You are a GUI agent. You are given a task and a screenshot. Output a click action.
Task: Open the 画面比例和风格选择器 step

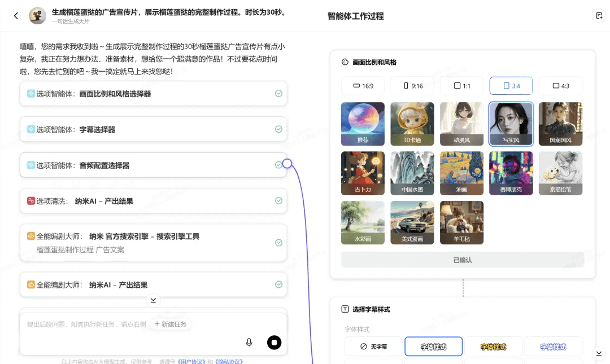152,94
